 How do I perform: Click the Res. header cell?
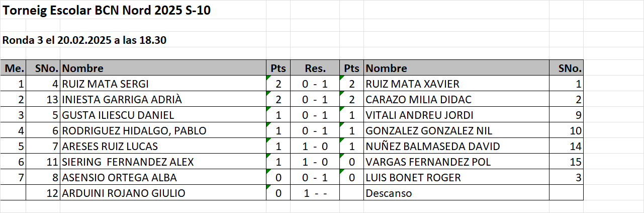(315, 68)
